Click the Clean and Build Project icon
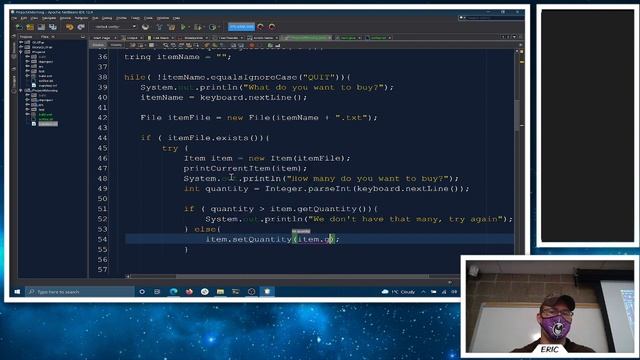 tap(171, 27)
